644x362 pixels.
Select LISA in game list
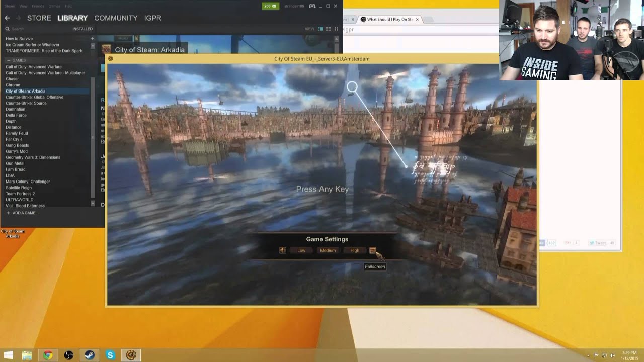point(10,175)
